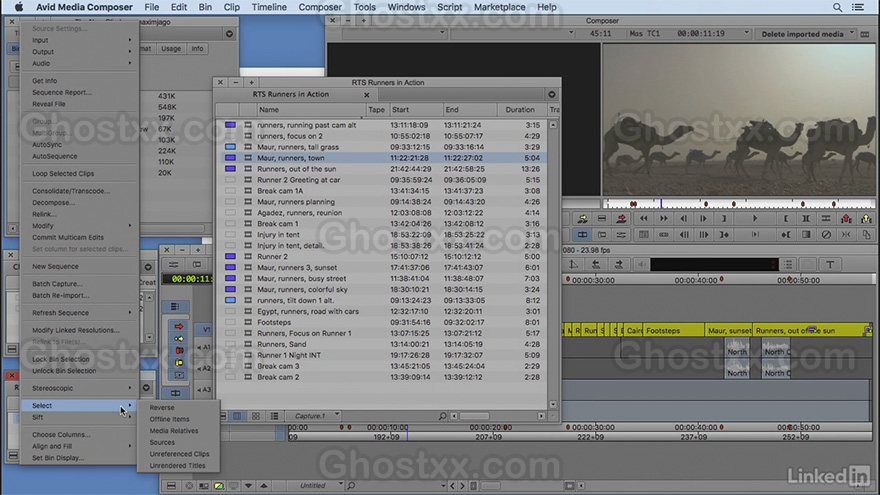The width and height of the screenshot is (880, 495).
Task: Select the red Lift/Overwrite segment mode arrow
Action: coord(178,327)
